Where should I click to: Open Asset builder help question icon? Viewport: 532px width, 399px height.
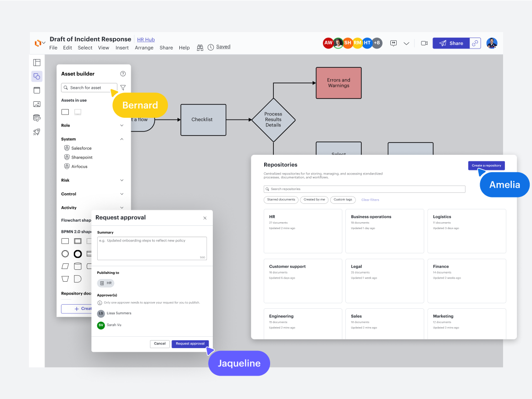click(123, 74)
